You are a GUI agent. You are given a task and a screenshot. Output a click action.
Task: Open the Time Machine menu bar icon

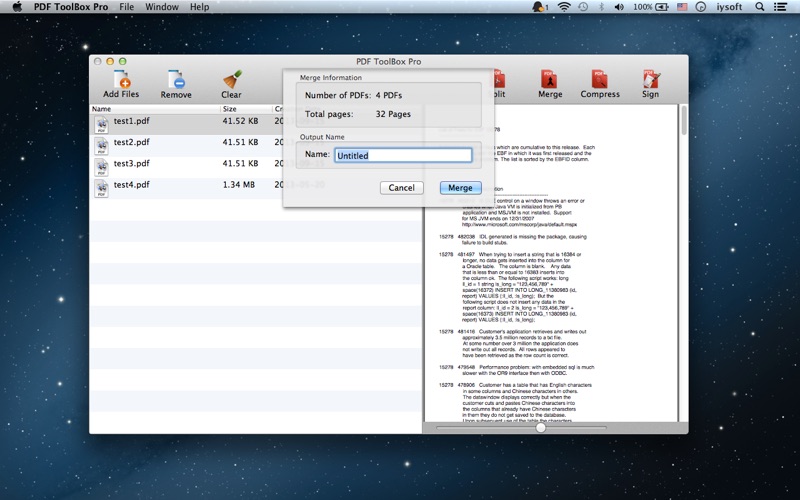(x=583, y=7)
